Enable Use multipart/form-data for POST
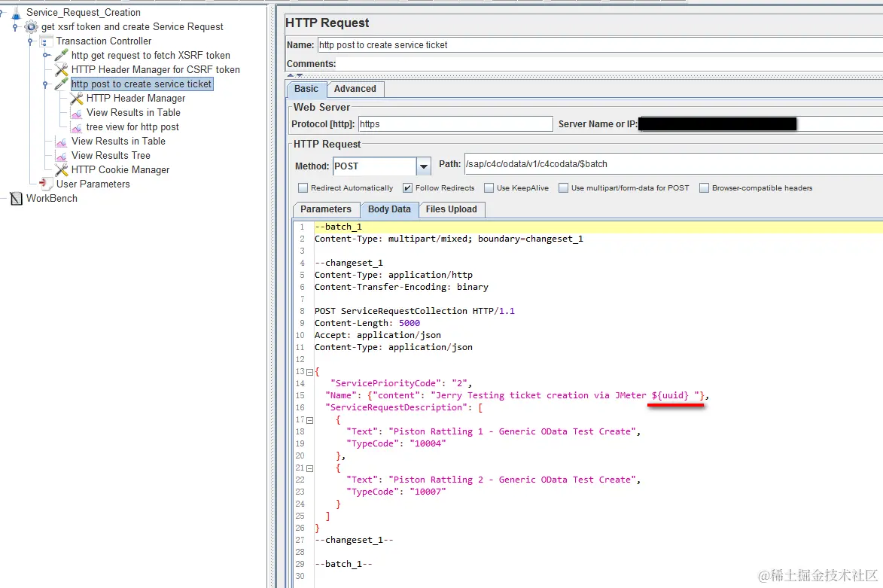 pyautogui.click(x=563, y=188)
